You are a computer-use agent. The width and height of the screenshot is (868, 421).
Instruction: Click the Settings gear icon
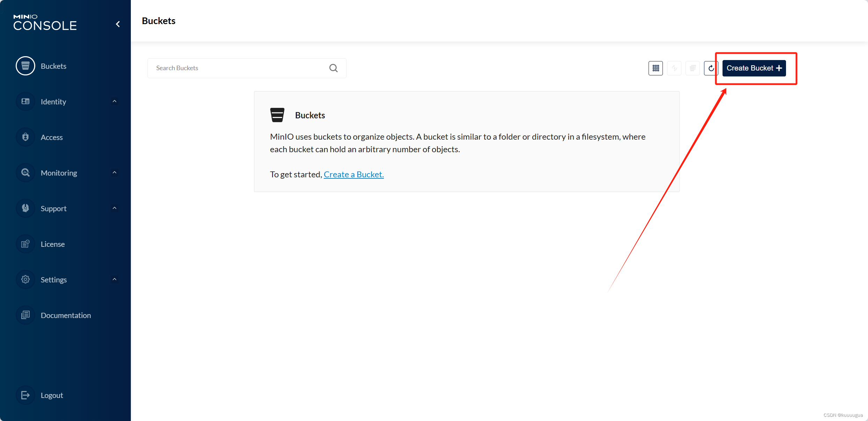(25, 280)
